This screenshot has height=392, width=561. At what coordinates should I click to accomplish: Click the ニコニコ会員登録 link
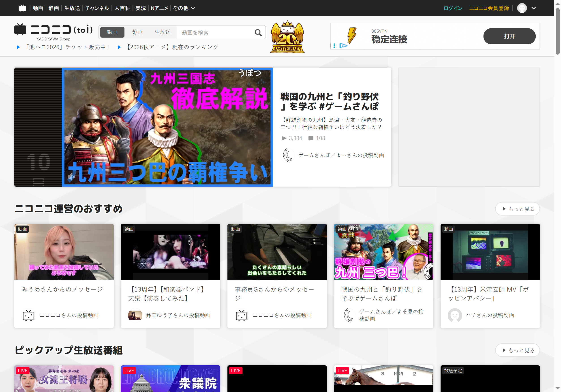pyautogui.click(x=489, y=8)
